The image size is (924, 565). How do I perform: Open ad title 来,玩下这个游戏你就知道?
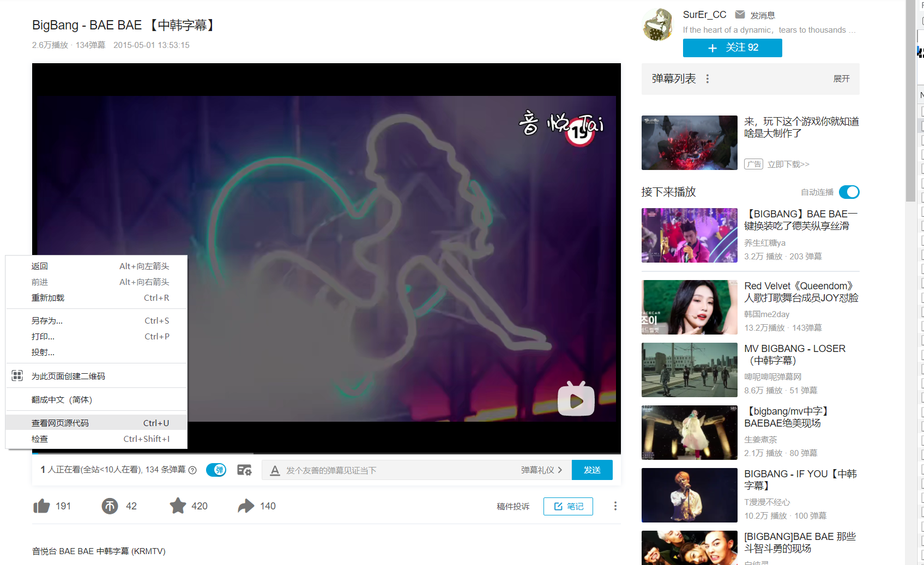[x=801, y=127]
